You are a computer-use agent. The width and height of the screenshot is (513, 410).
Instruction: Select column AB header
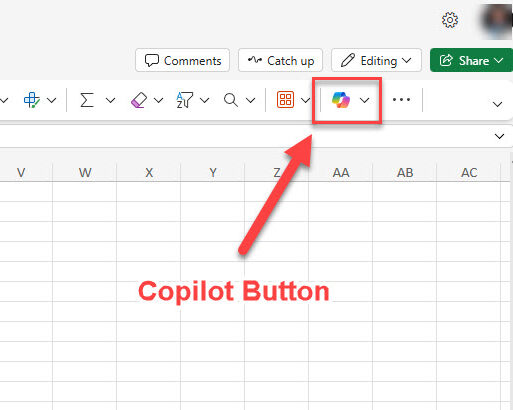pos(405,173)
